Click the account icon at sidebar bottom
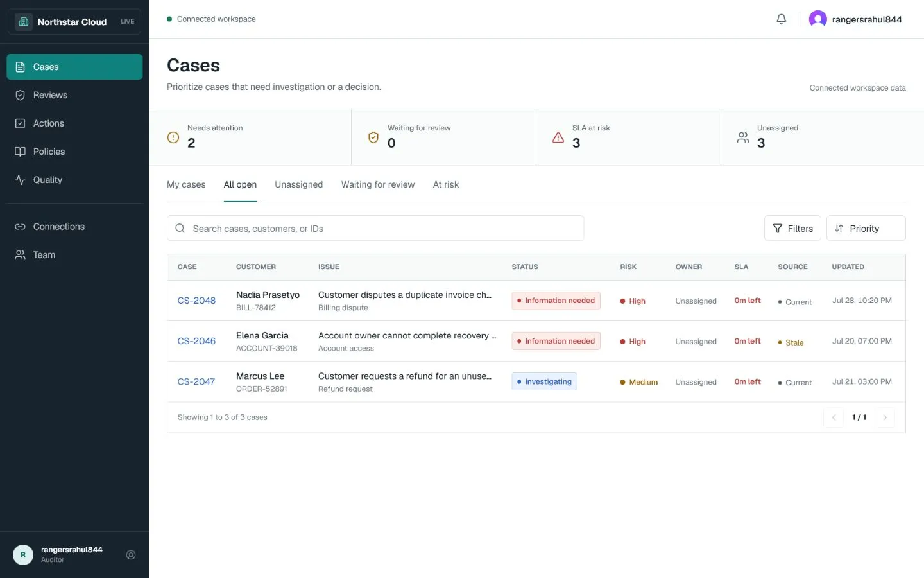The width and height of the screenshot is (924, 578). point(131,555)
